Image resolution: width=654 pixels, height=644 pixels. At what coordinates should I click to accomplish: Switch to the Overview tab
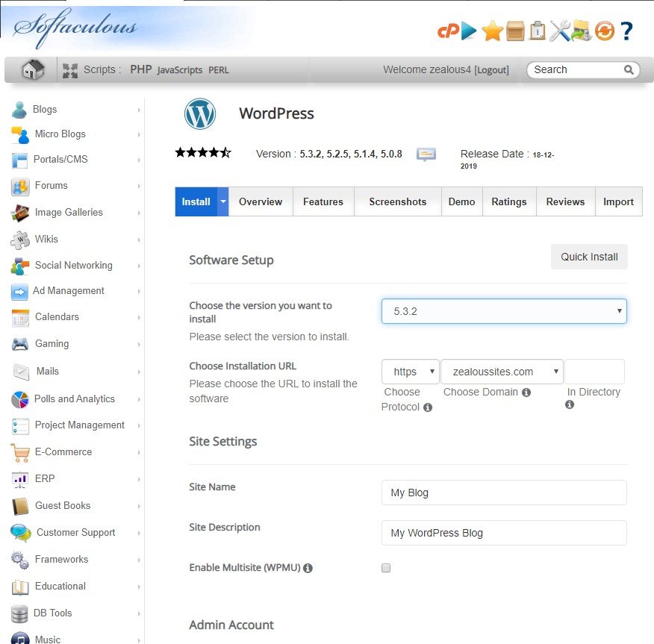(261, 201)
